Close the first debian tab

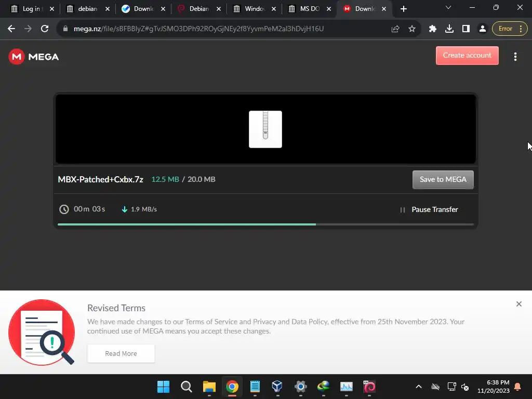click(x=108, y=9)
